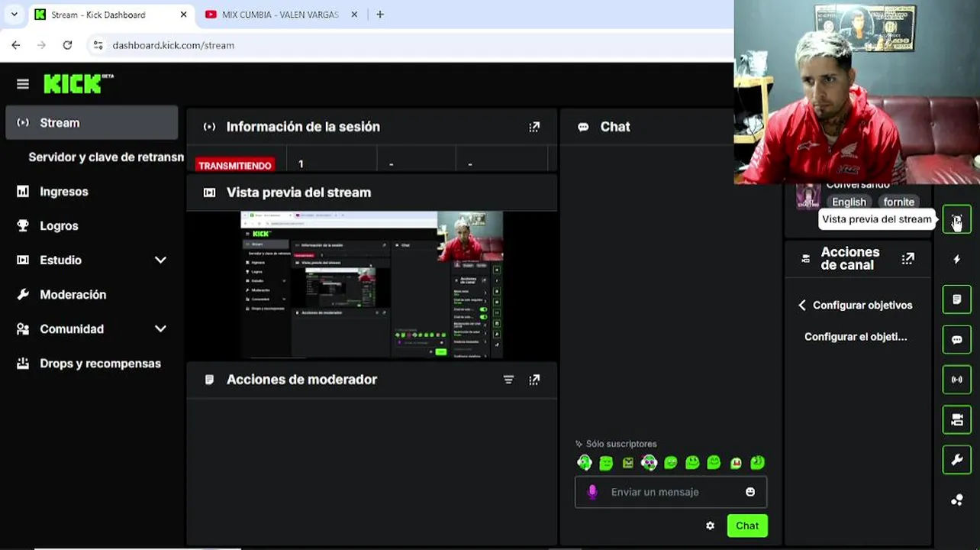Open filter options in Acciones de moderador

[x=508, y=380]
